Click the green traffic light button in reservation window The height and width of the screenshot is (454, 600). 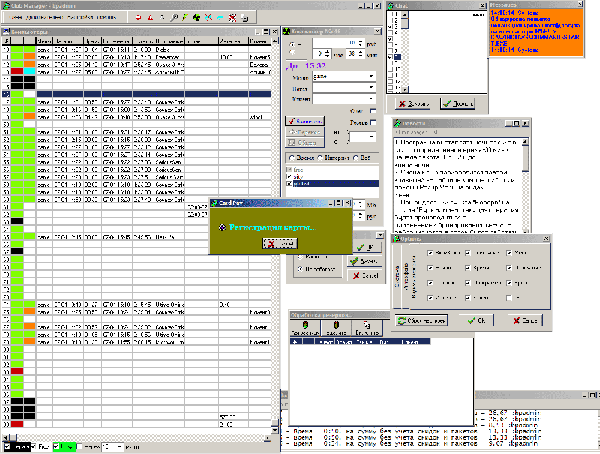(x=305, y=328)
